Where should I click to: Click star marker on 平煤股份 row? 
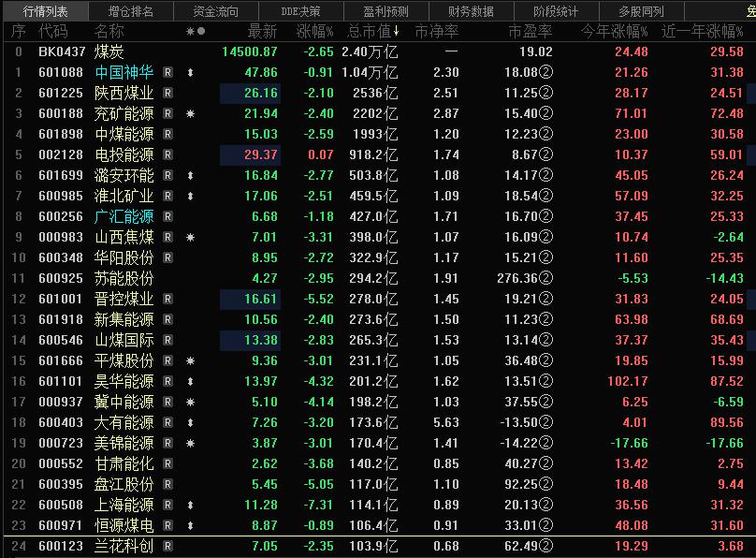[x=191, y=360]
